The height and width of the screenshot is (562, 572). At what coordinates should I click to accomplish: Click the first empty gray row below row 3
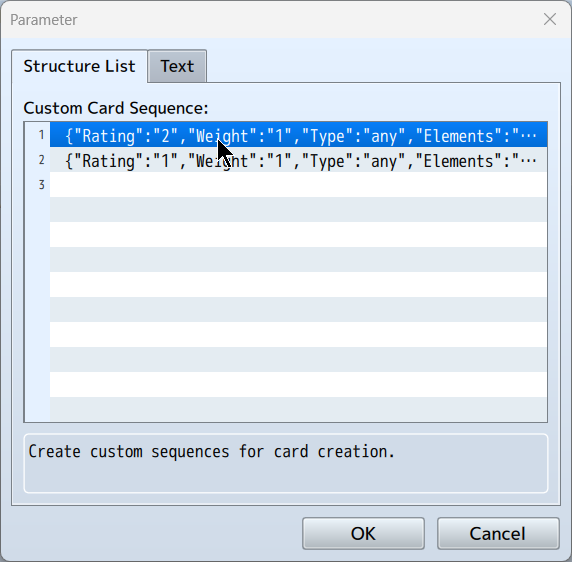tap(298, 210)
